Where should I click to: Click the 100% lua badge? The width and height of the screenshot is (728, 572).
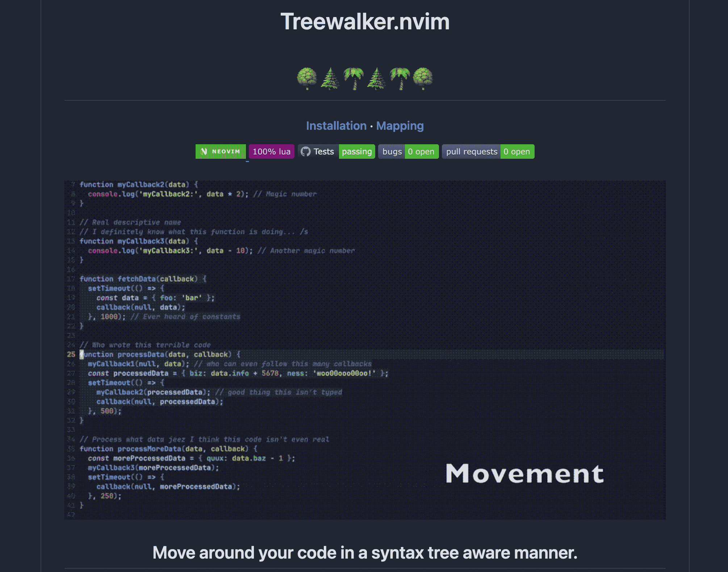pos(272,152)
